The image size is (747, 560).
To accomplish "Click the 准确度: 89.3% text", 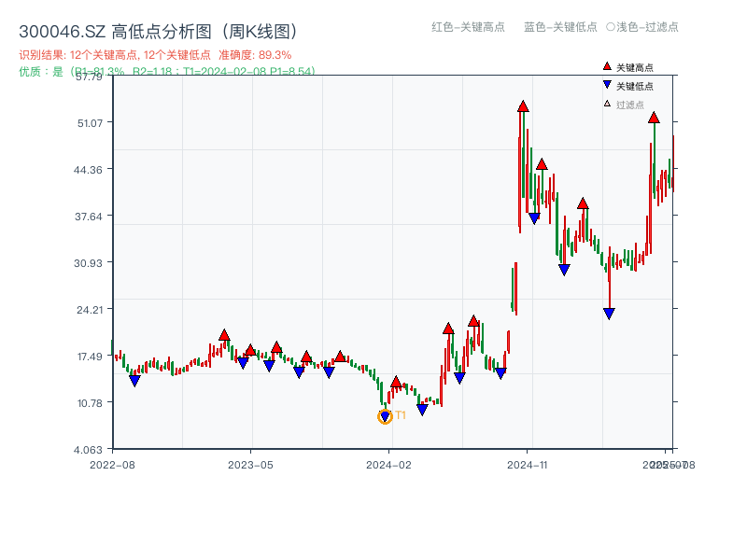I will click(x=255, y=55).
